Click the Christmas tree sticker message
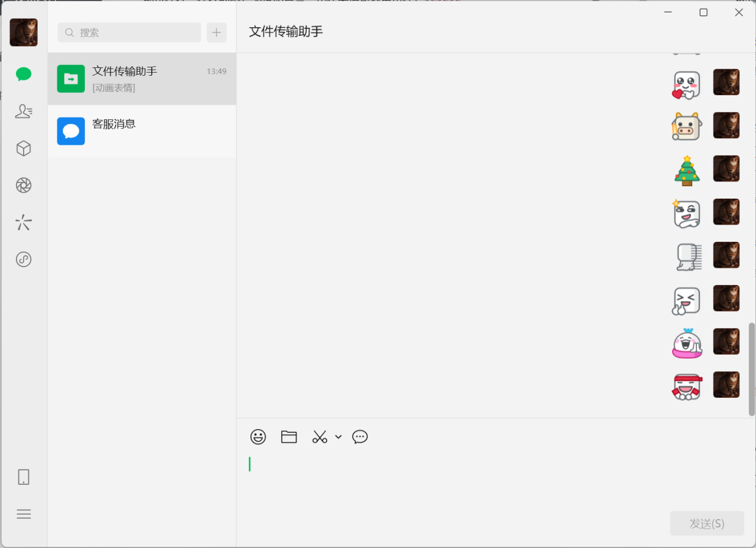Screen dimensions: 756x548 [686, 171]
